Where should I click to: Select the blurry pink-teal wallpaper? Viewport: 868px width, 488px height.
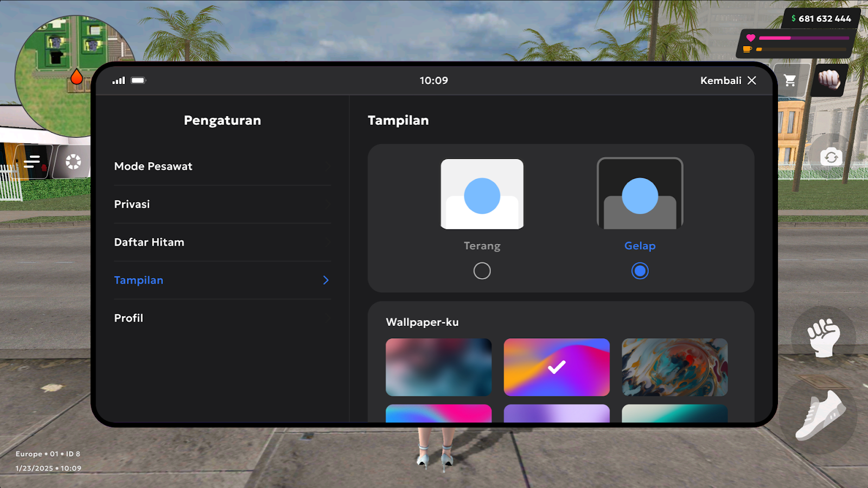[x=439, y=367]
